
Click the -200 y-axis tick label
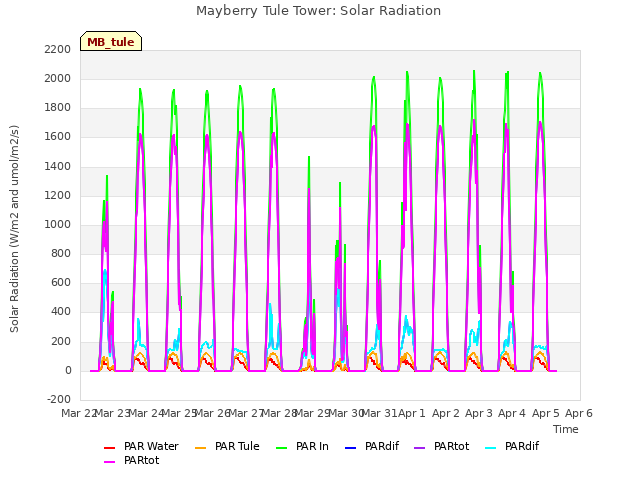point(59,399)
